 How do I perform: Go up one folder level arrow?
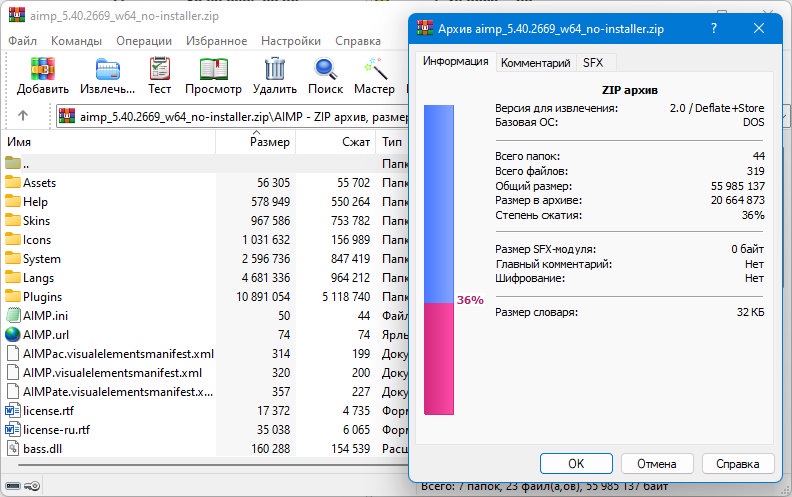[23, 116]
